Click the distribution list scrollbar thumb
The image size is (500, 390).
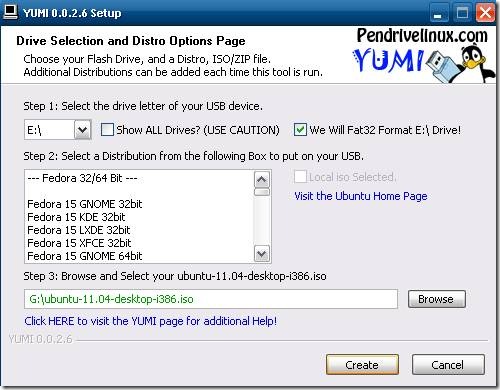(262, 192)
